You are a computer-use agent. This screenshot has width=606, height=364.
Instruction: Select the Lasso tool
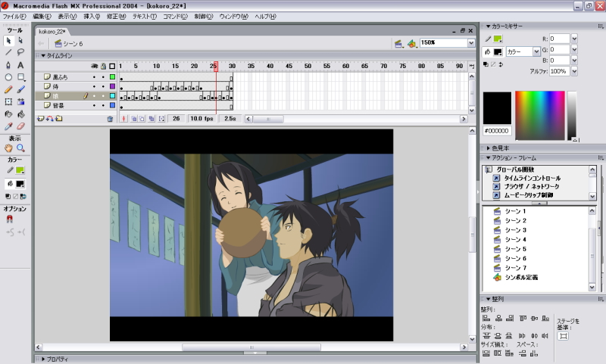(21, 52)
